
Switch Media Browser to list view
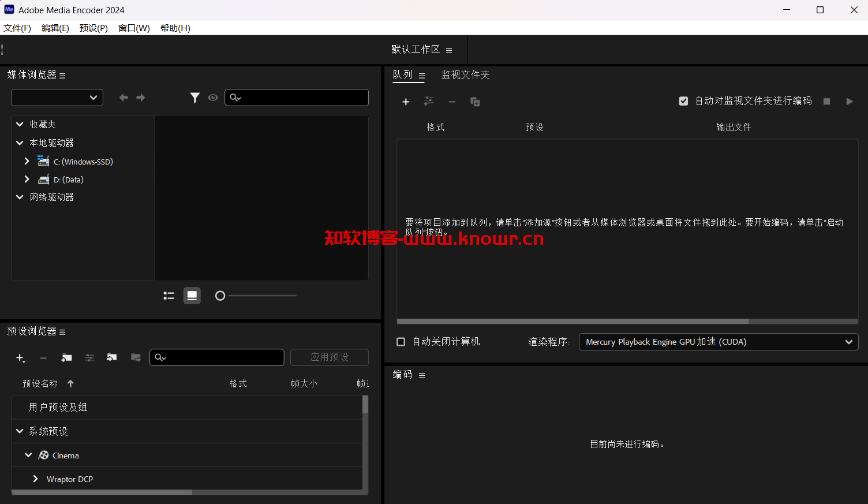[169, 296]
